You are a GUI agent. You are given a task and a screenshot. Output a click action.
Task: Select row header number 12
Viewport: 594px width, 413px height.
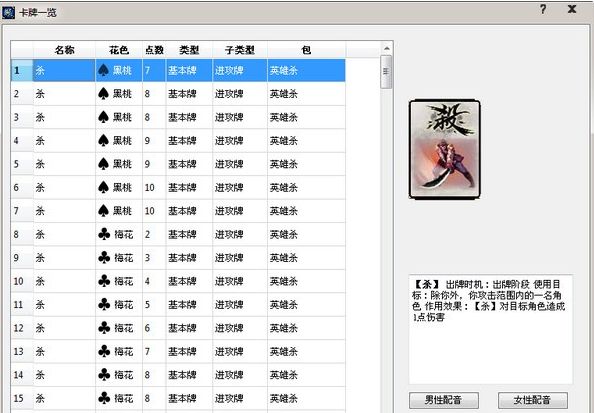coord(22,328)
